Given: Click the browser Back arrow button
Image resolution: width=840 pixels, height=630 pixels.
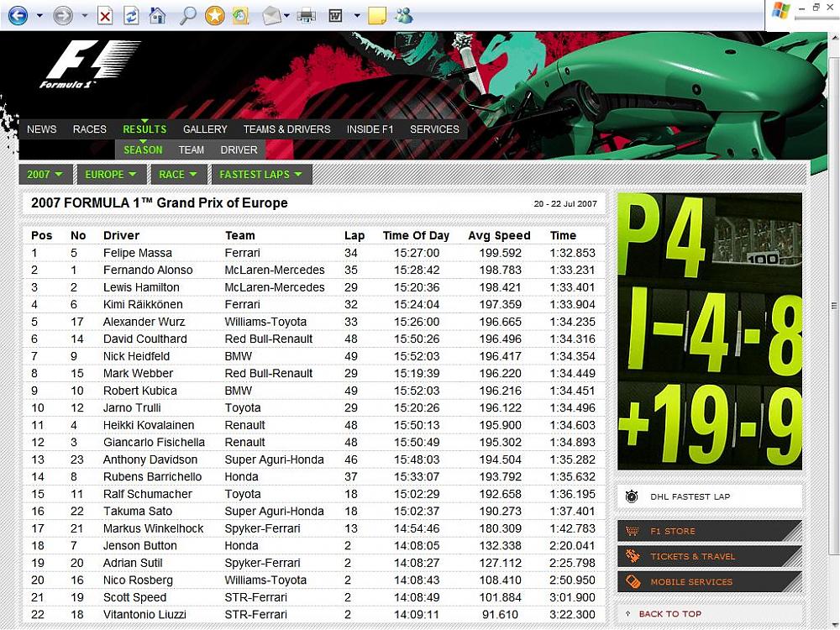Looking at the screenshot, I should pyautogui.click(x=18, y=15).
